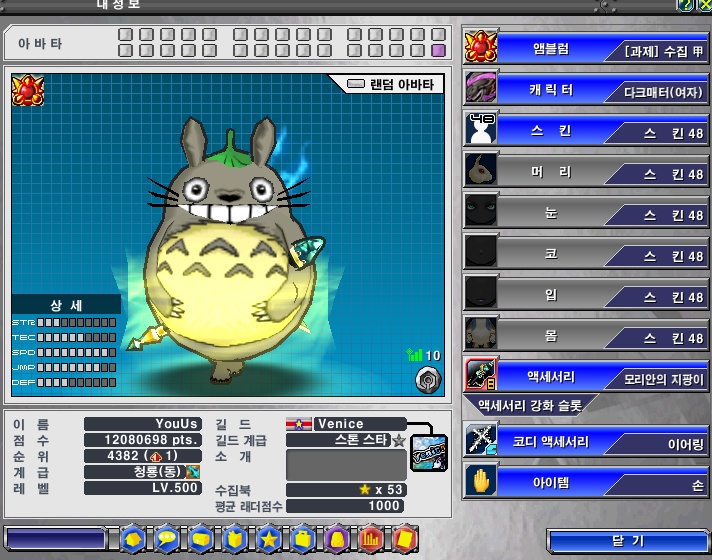This screenshot has height=560, width=712.
Task: Click the guild flag beside Venice
Action: 298,424
